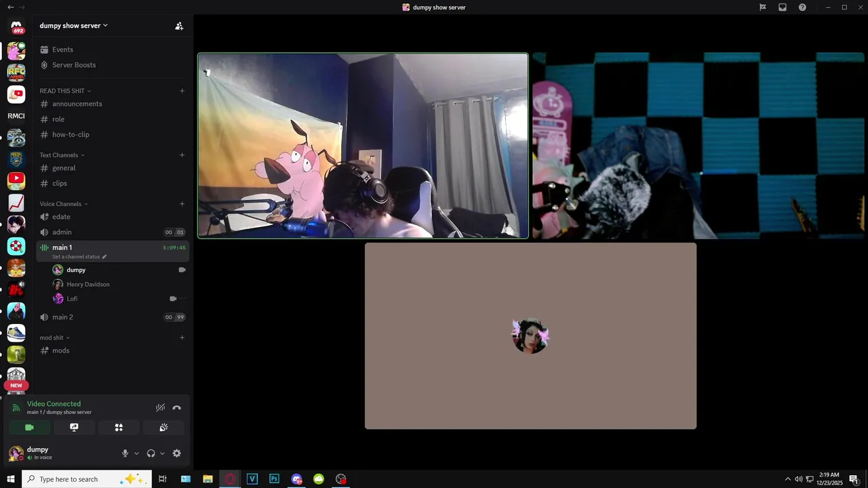Open Discord direct messages home icon
This screenshot has height=488, width=868.
point(16,27)
